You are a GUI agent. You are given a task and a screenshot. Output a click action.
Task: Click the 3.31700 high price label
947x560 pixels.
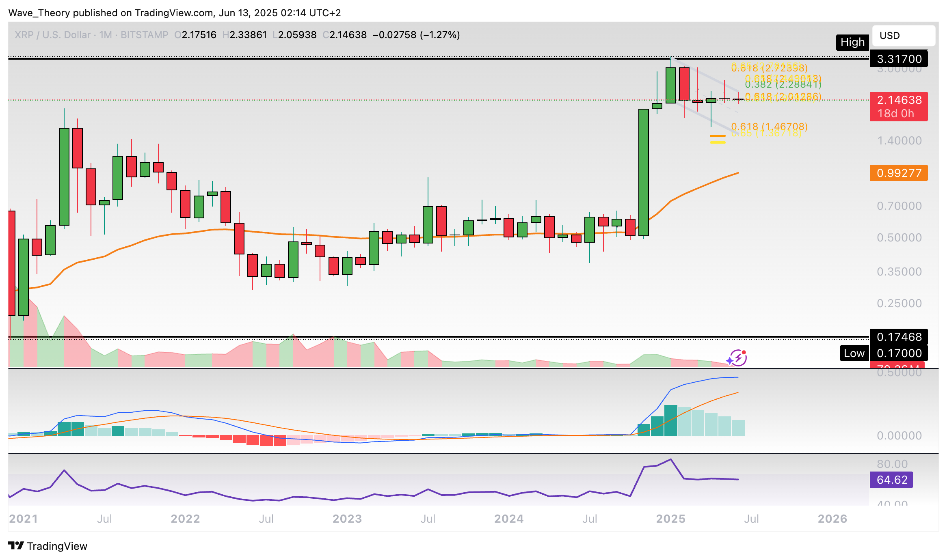point(898,59)
